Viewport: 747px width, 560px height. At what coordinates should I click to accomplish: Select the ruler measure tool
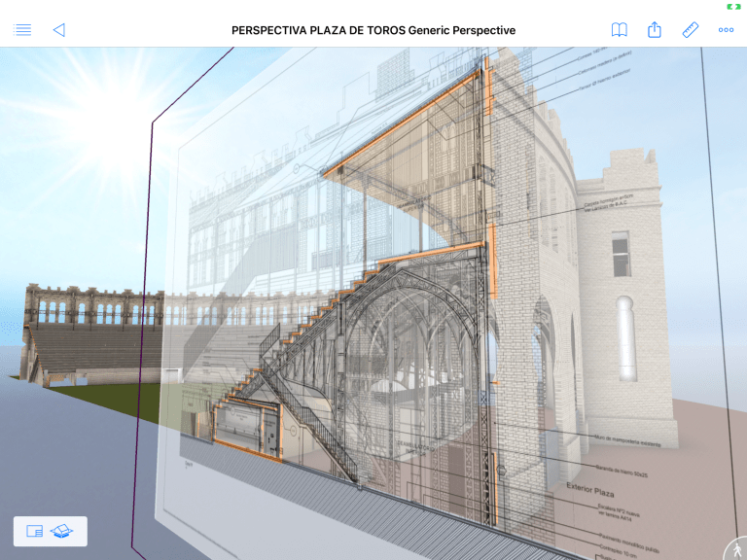[691, 30]
